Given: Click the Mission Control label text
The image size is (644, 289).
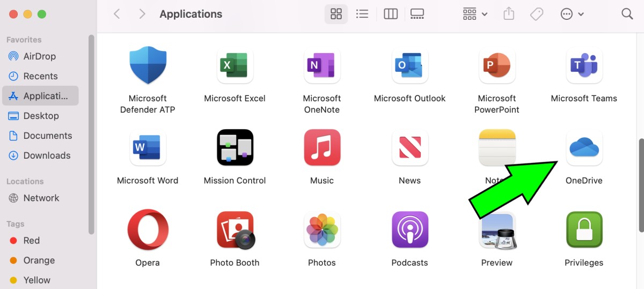Looking at the screenshot, I should (x=235, y=181).
